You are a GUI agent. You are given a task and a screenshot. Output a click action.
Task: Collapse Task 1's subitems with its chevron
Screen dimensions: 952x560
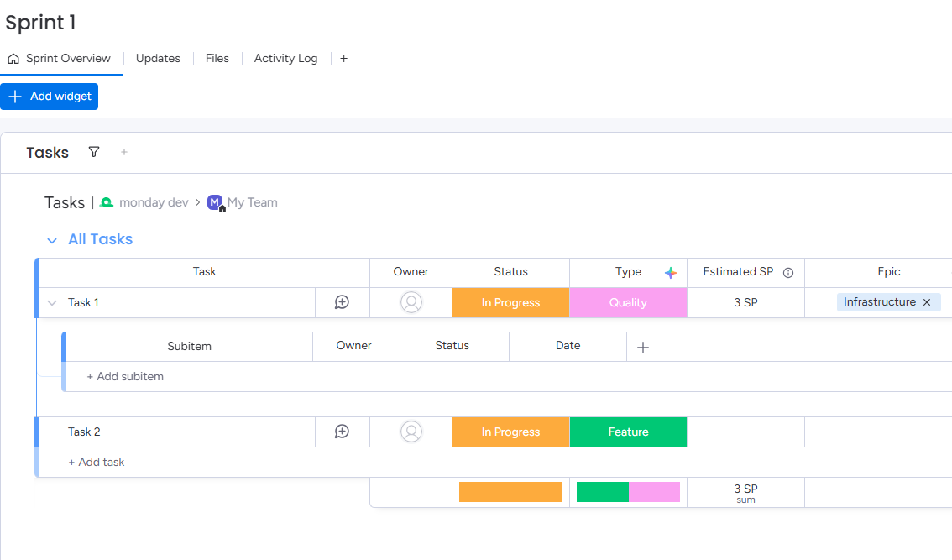tap(51, 302)
